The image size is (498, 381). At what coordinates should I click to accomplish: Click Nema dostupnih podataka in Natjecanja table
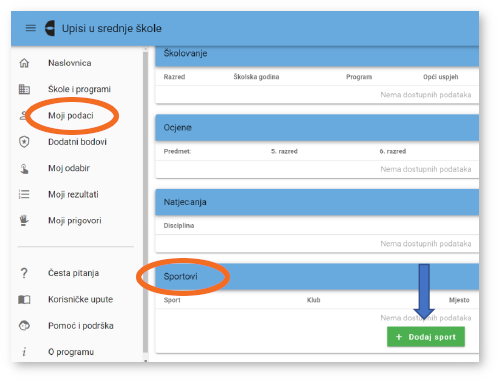click(x=426, y=244)
